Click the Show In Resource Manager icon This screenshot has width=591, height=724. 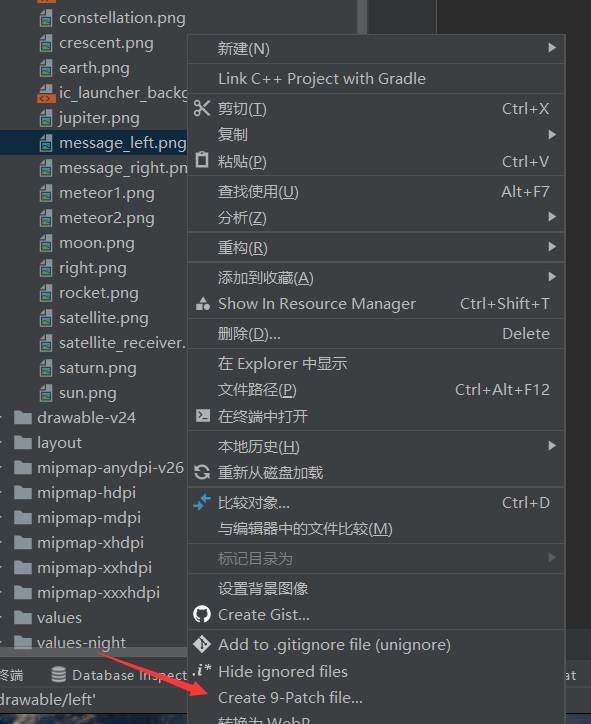click(x=202, y=303)
